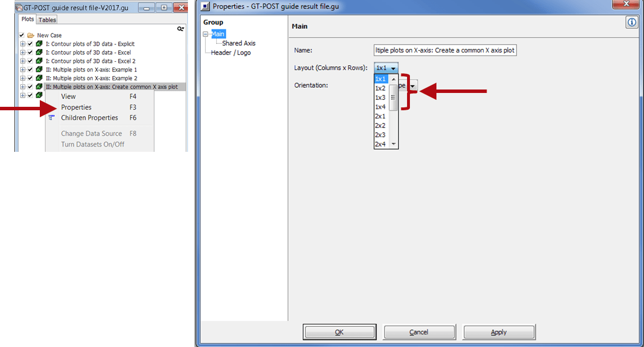This screenshot has height=347, width=644.
Task: Collapse the Main group tree node
Action: [205, 34]
